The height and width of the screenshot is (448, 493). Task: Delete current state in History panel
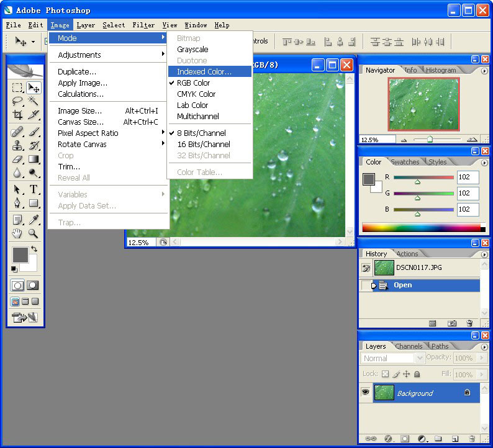[469, 323]
